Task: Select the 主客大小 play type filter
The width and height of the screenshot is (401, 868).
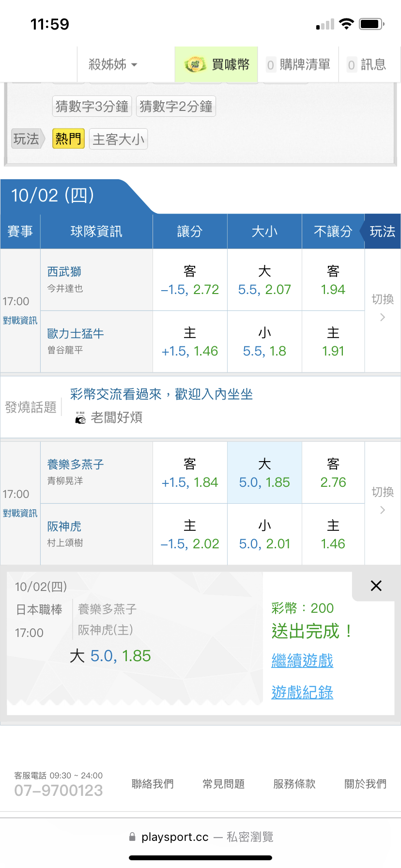Action: pos(118,139)
